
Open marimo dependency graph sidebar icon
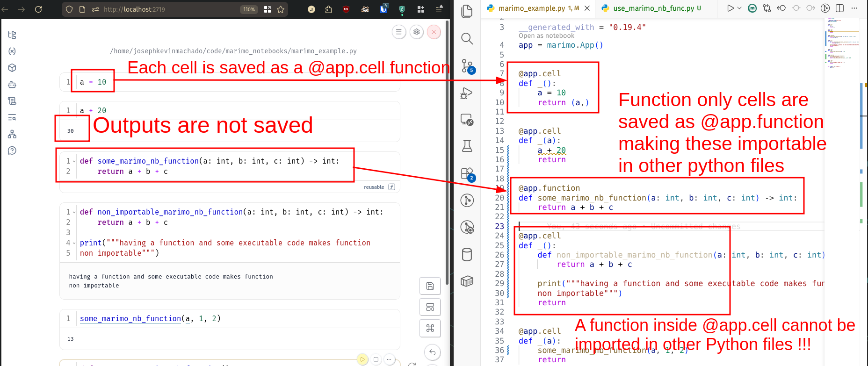coord(12,135)
